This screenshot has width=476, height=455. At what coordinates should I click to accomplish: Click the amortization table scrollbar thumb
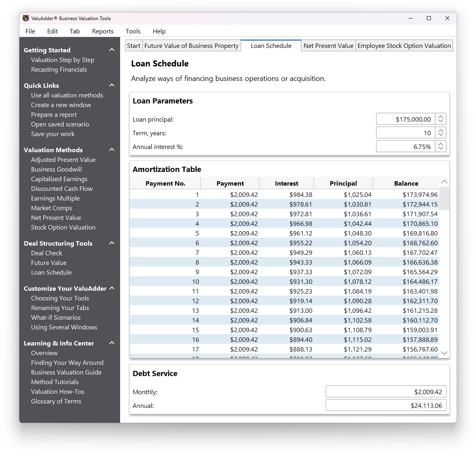(444, 199)
